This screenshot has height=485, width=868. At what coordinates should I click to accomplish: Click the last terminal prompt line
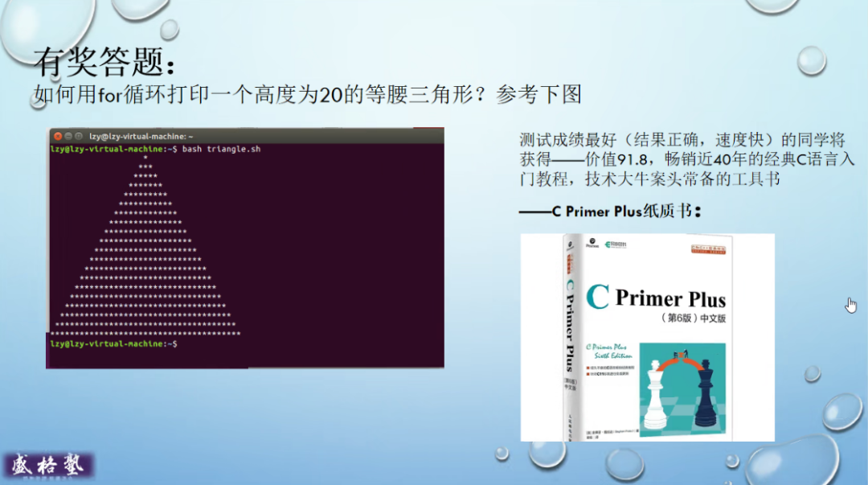(114, 344)
